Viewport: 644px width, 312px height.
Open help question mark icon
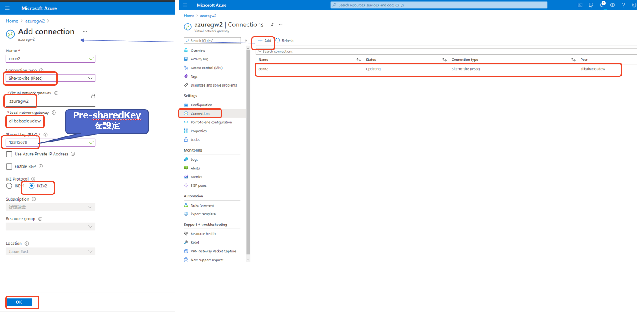623,5
